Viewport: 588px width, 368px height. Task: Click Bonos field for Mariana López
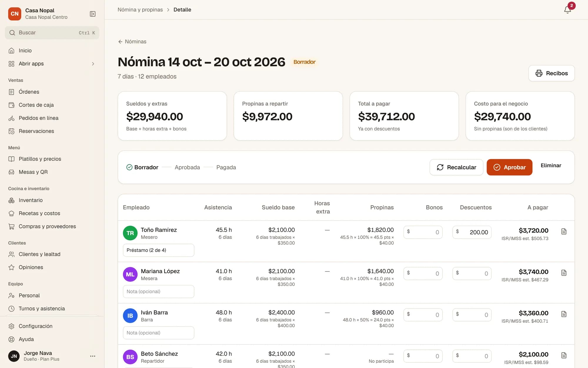pos(423,273)
